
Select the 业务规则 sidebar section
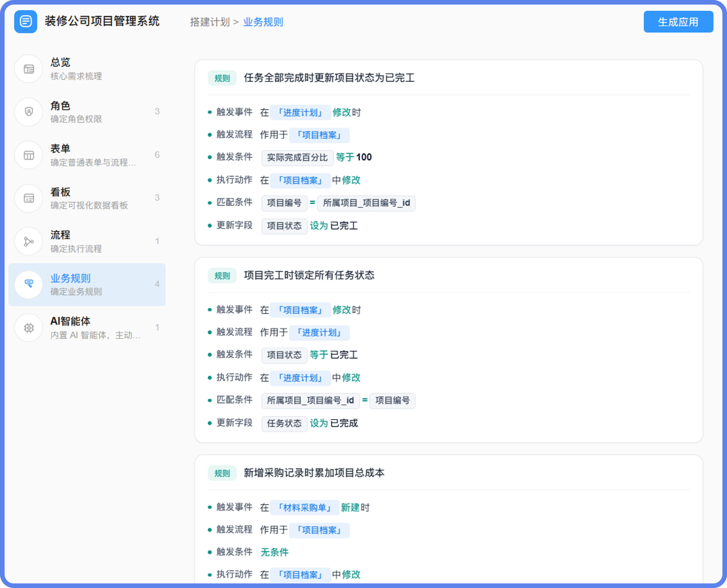(87, 285)
